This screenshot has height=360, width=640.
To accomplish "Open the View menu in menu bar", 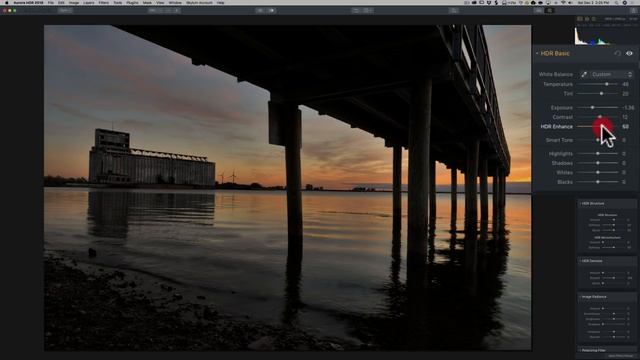I will tap(160, 2).
